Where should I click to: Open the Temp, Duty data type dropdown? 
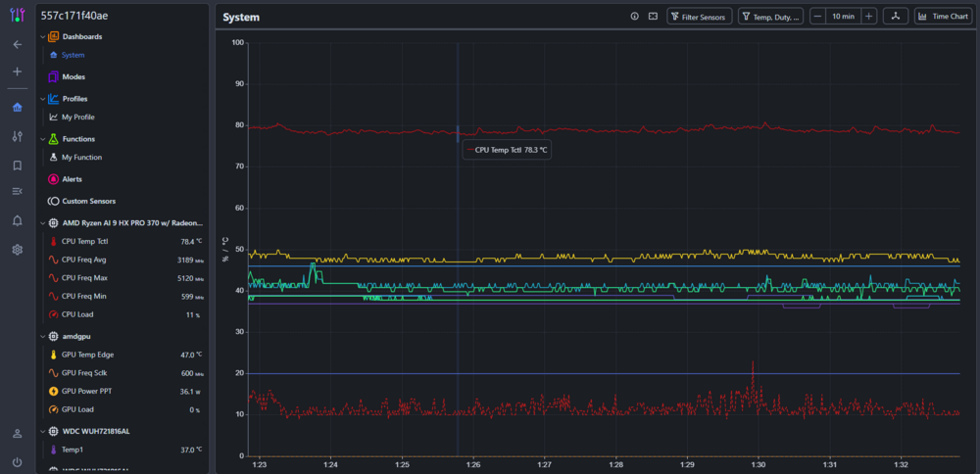[x=770, y=17]
